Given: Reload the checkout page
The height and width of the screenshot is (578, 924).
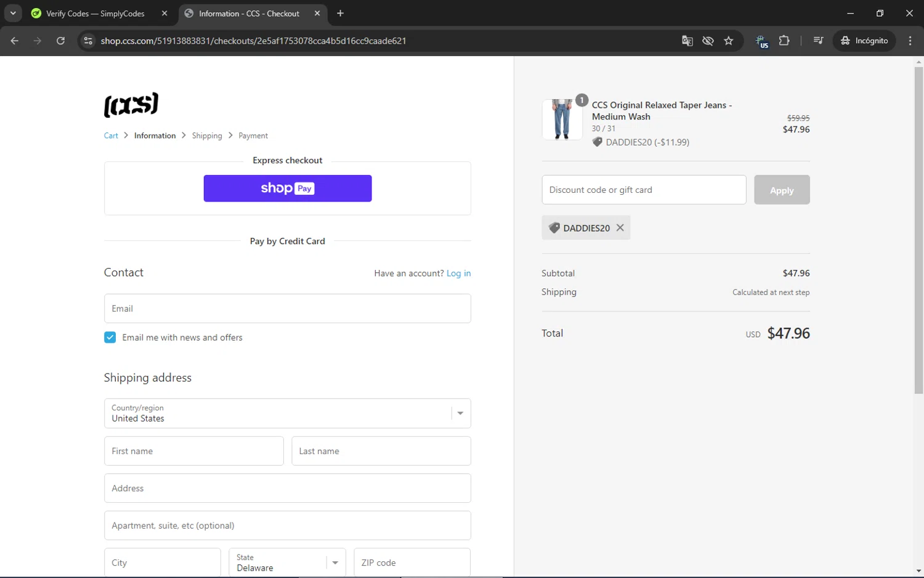Looking at the screenshot, I should [60, 41].
